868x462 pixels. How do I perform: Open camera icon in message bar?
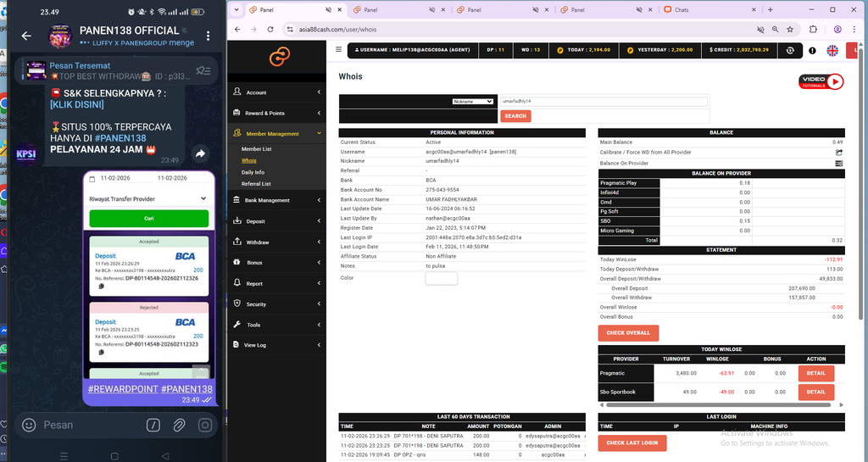coord(205,425)
